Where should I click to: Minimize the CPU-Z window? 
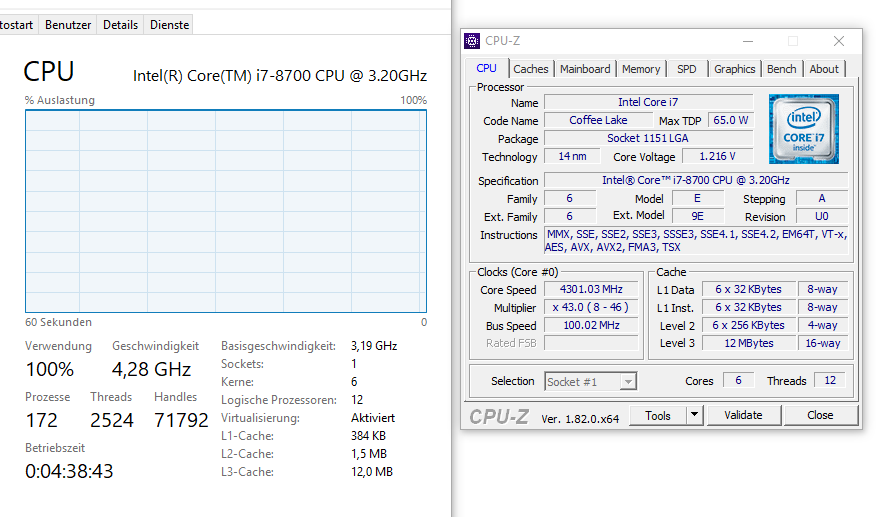pyautogui.click(x=748, y=41)
